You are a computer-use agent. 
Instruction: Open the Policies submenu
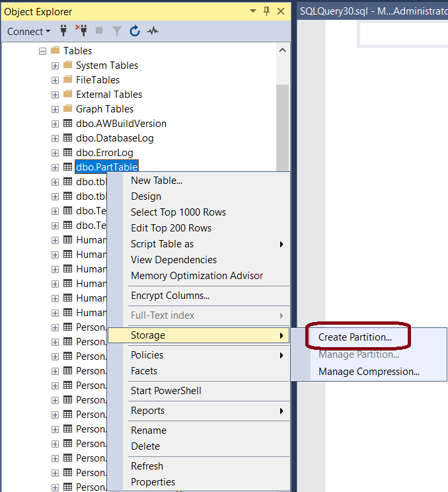198,355
